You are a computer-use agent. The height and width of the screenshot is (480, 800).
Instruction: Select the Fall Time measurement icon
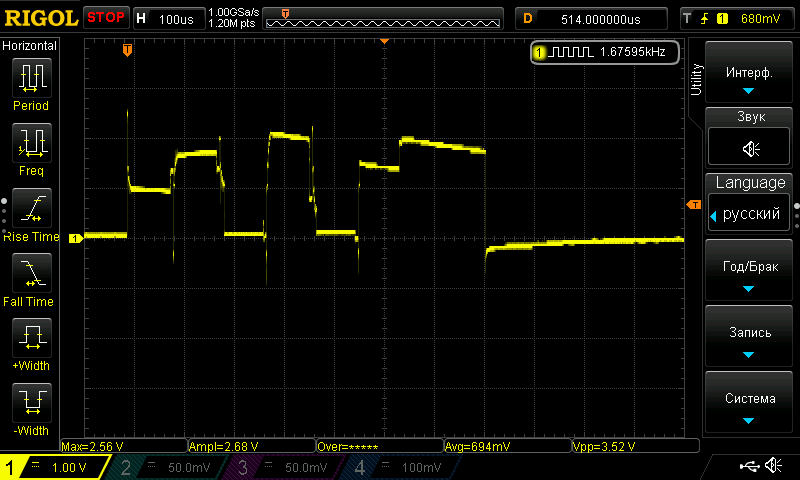coord(31,273)
